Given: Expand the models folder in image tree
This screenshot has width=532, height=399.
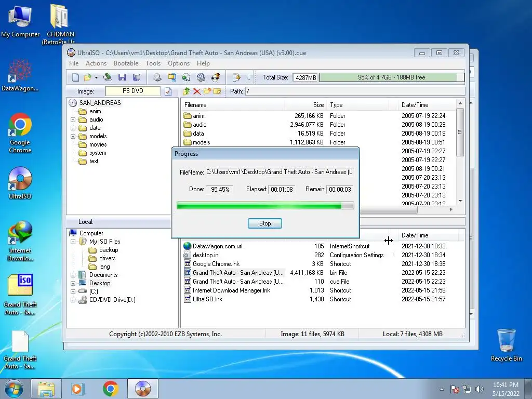Looking at the screenshot, I should pos(73,137).
